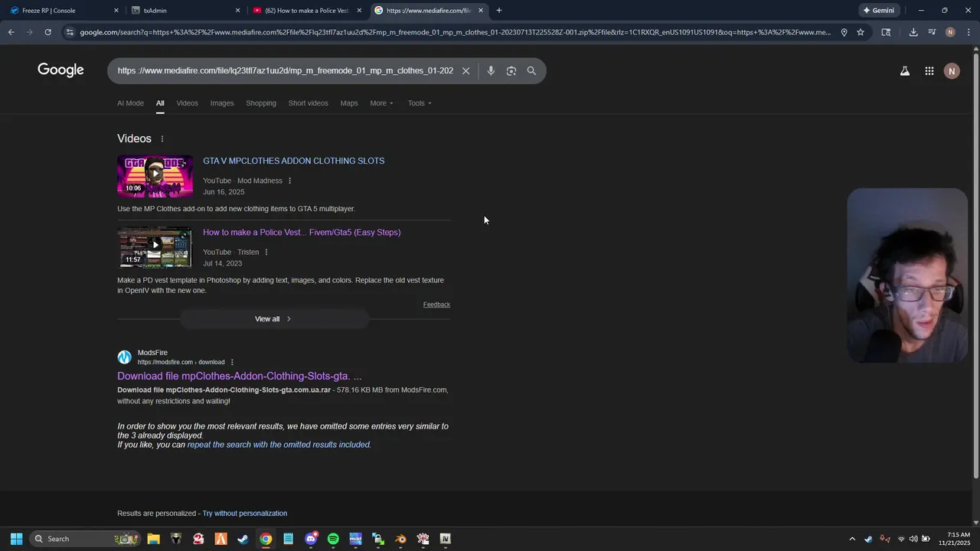Switch to Images results tab
980x551 pixels.
pyautogui.click(x=222, y=103)
